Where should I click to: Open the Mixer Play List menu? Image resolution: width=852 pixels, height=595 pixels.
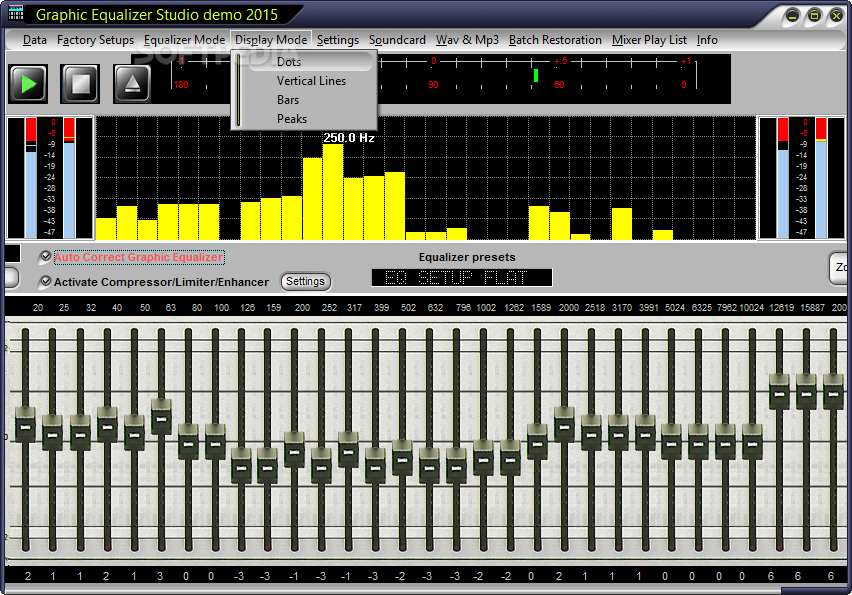click(649, 40)
